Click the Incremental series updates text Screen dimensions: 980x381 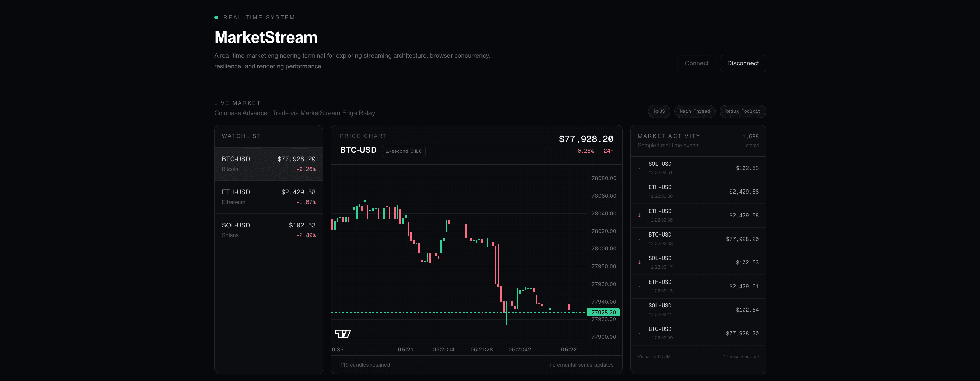pyautogui.click(x=581, y=365)
